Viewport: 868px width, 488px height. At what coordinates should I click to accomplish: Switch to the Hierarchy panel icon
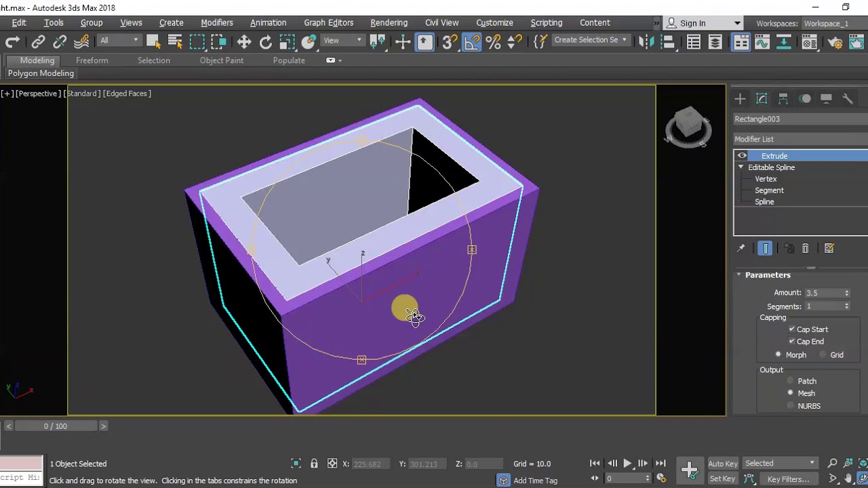pyautogui.click(x=783, y=99)
